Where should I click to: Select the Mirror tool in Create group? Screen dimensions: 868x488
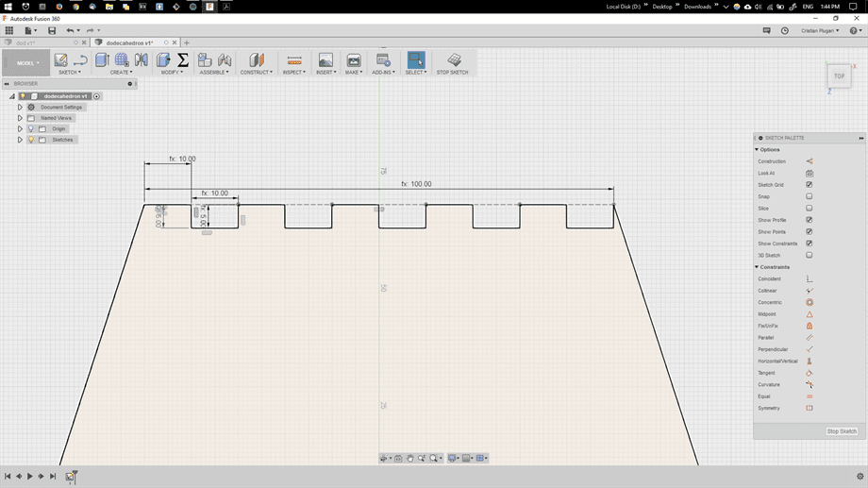point(142,59)
